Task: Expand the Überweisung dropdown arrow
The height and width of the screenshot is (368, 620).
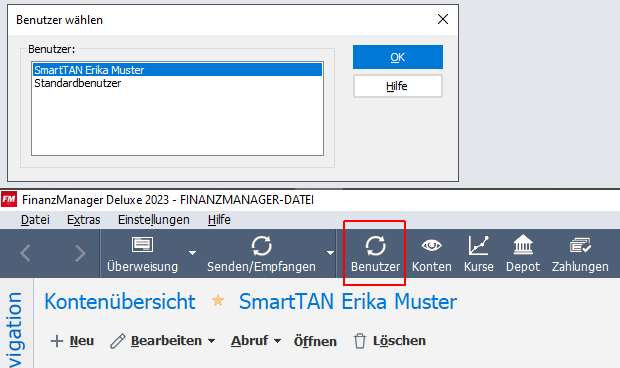Action: click(192, 253)
